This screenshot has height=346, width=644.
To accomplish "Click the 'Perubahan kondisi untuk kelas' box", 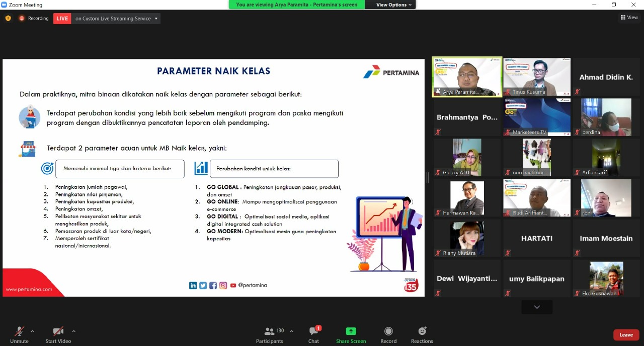I will [274, 169].
